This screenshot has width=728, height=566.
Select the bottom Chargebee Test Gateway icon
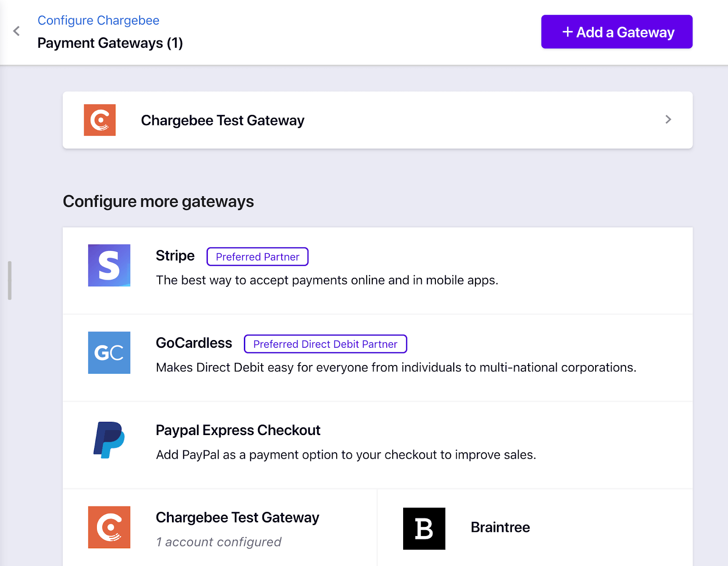tap(109, 527)
